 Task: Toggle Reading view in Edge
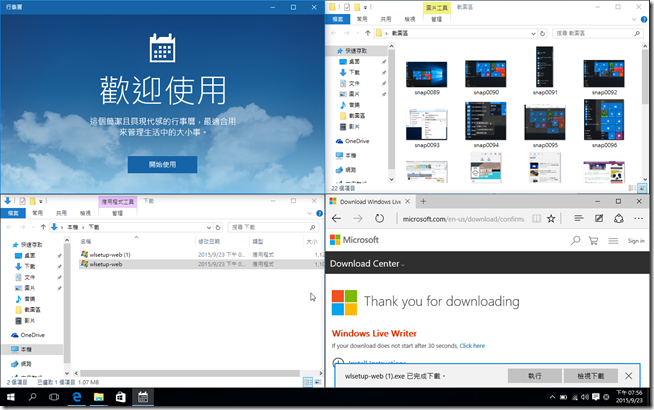pyautogui.click(x=536, y=219)
